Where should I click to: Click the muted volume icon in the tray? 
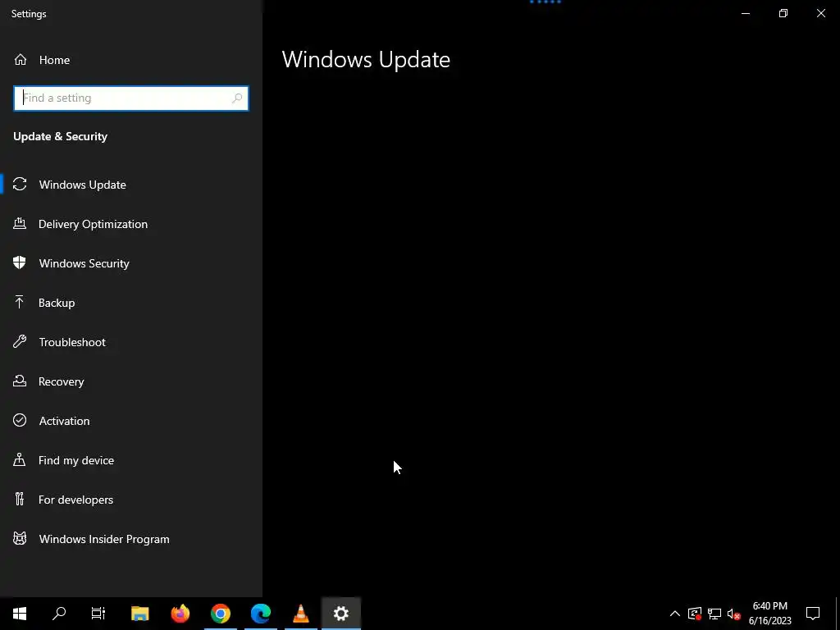tap(733, 614)
